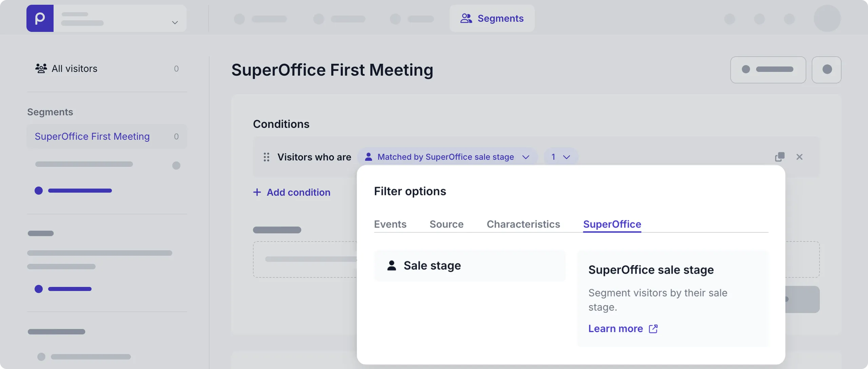Select All visitors in sidebar

tap(107, 69)
